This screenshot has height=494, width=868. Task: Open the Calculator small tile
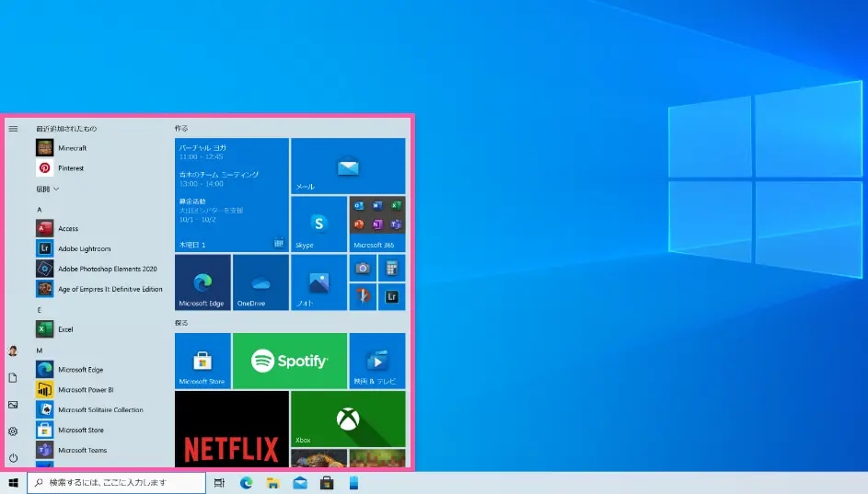(391, 268)
